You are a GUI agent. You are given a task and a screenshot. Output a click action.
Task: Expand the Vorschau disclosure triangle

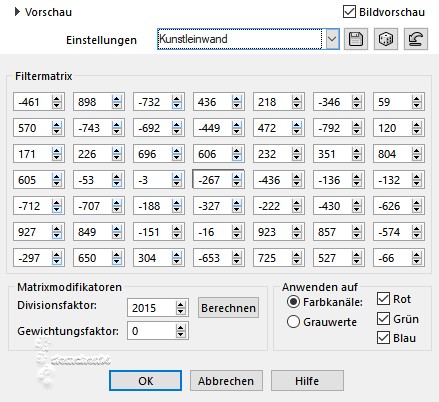pyautogui.click(x=17, y=12)
